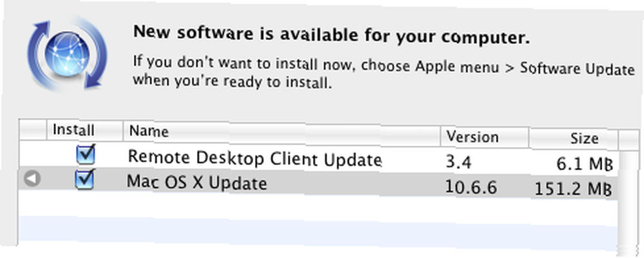Click the bold 'New software is available' heading
644x258 pixels.
pyautogui.click(x=332, y=35)
